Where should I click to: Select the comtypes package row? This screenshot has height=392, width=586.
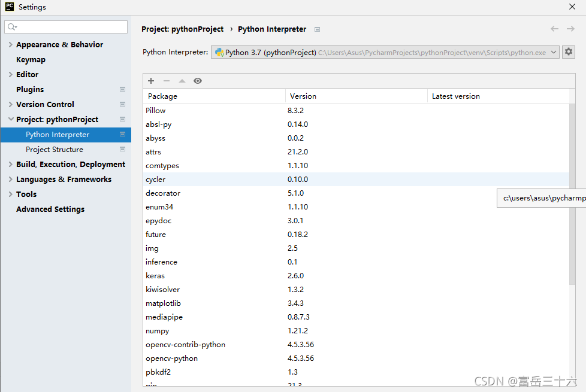tap(356, 165)
